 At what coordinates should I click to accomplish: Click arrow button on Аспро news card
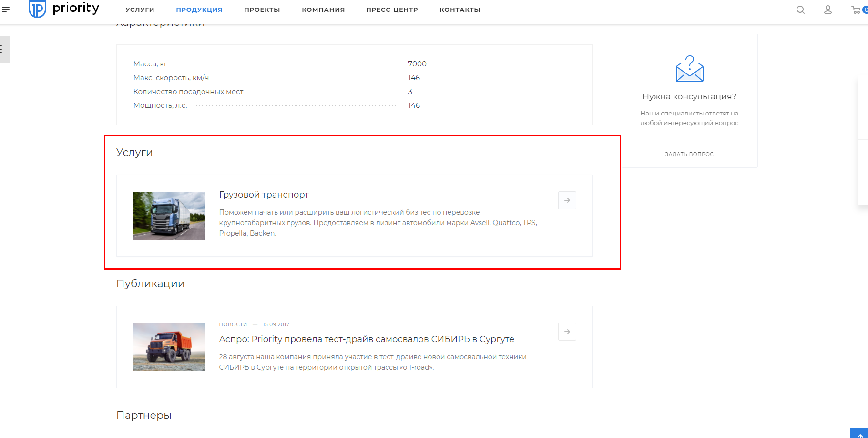pos(567,332)
